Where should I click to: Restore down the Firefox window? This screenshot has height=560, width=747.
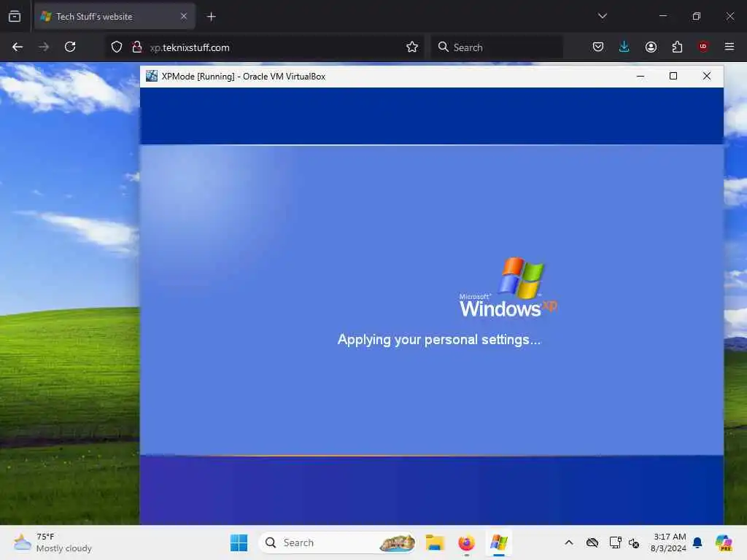[696, 16]
